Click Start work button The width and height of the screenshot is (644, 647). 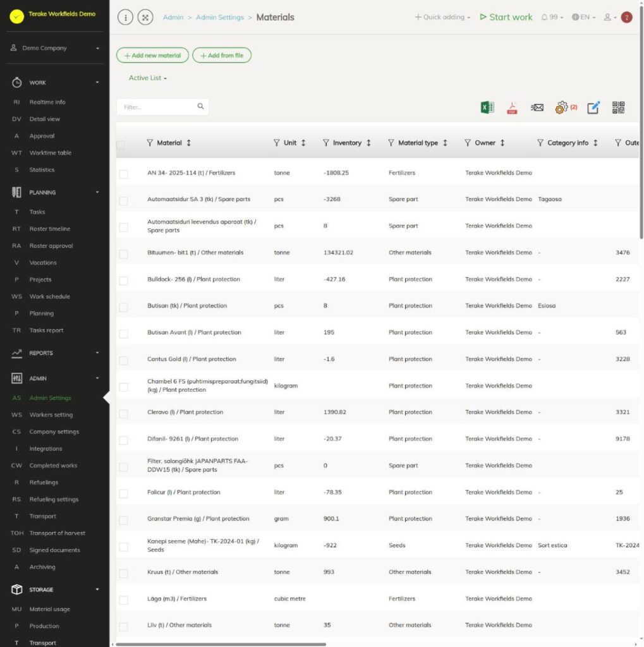[506, 17]
